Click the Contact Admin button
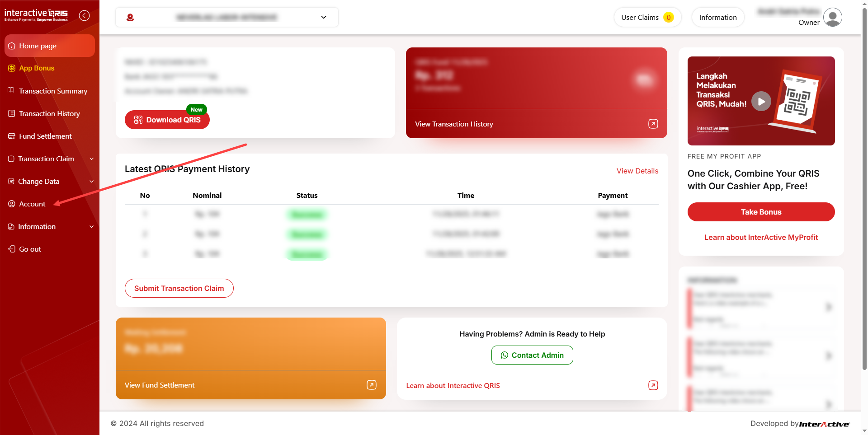Image resolution: width=868 pixels, height=435 pixels. 532,355
